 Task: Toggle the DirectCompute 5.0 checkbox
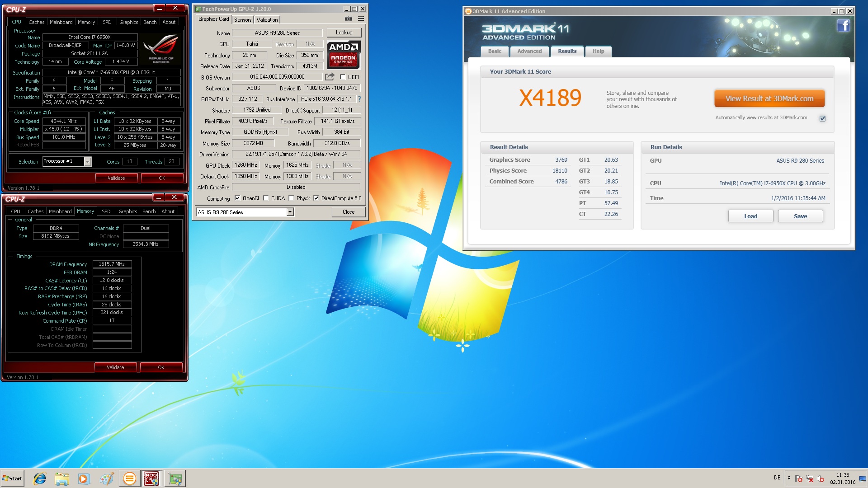point(316,198)
